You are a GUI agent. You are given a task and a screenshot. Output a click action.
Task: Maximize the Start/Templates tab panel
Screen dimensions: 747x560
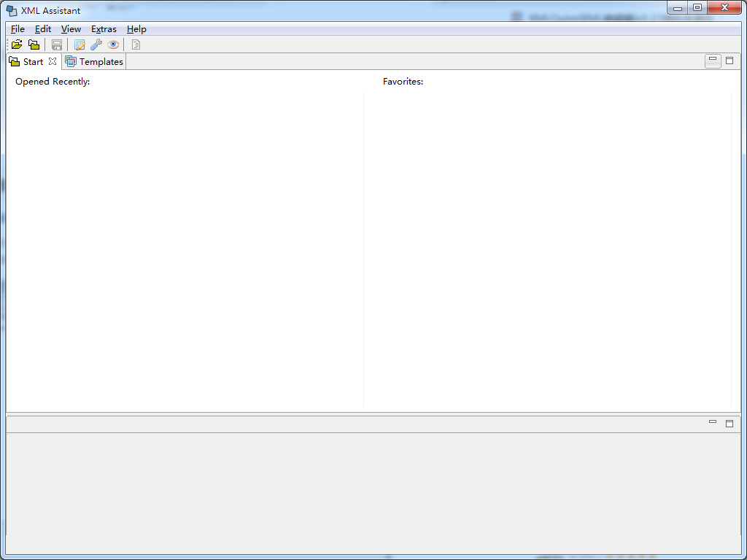(x=729, y=61)
